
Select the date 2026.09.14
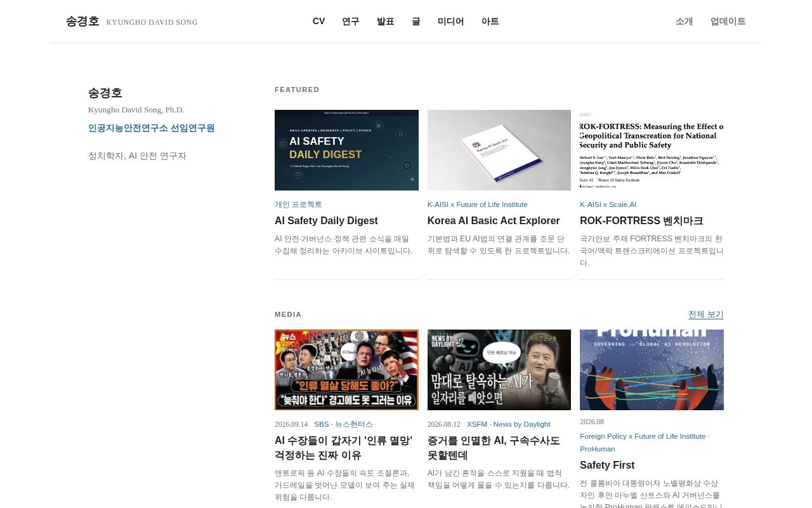291,424
